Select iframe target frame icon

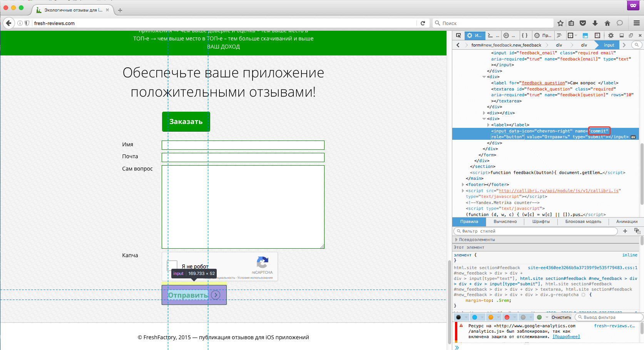coord(570,35)
